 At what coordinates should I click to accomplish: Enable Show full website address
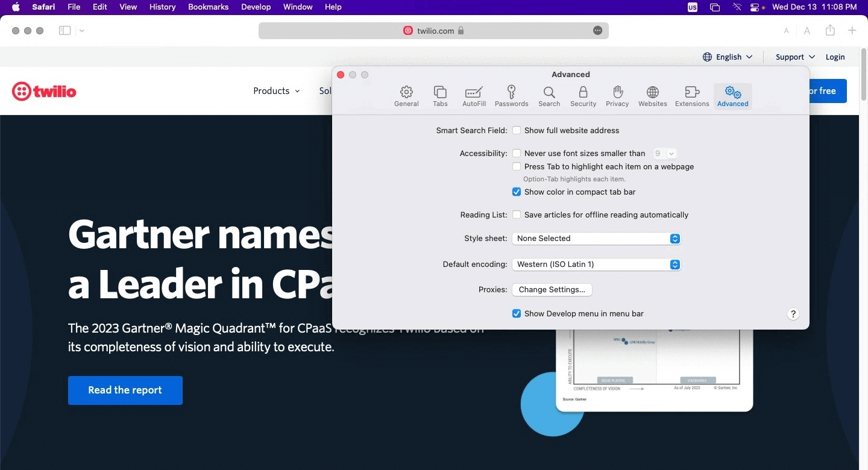(517, 130)
